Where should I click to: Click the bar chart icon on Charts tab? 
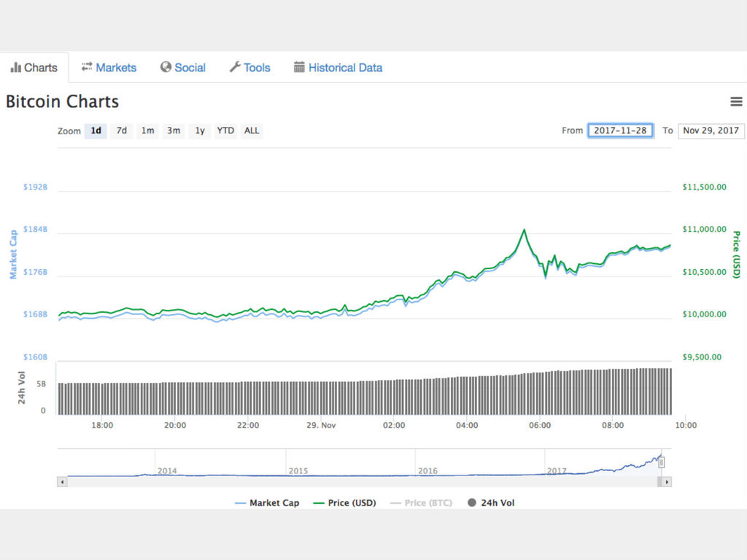pos(16,67)
